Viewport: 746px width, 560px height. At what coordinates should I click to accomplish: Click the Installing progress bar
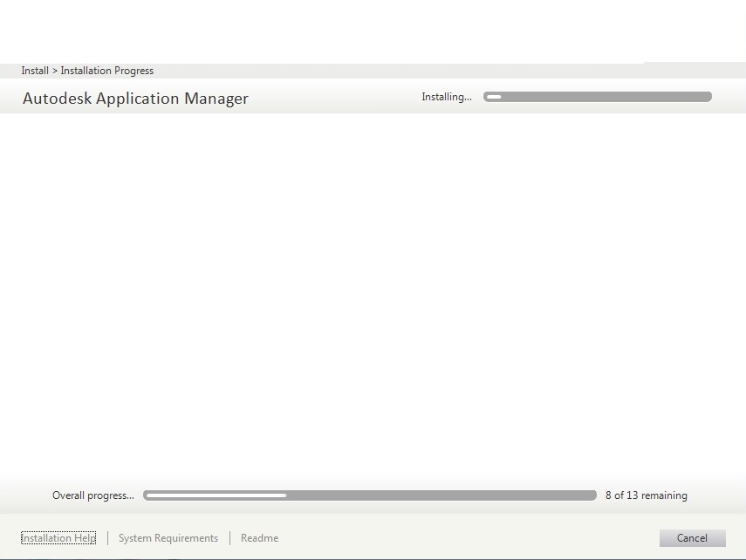pyautogui.click(x=598, y=97)
